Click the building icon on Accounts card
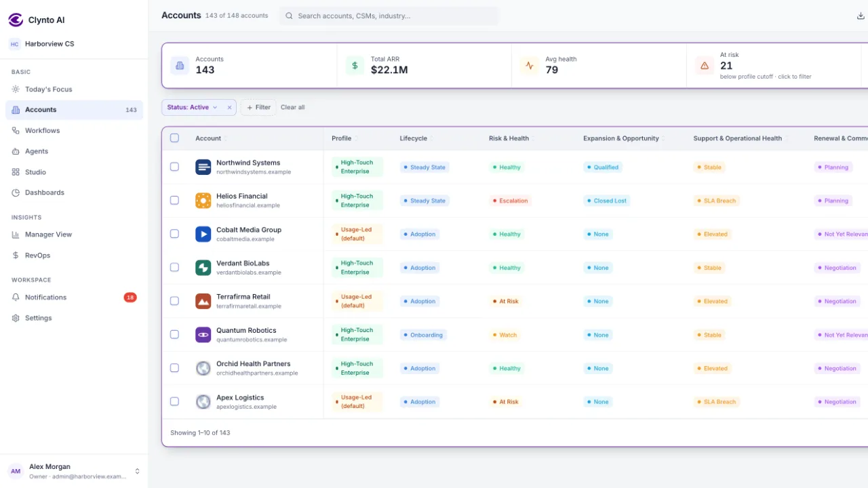This screenshot has height=488, width=868. [180, 66]
